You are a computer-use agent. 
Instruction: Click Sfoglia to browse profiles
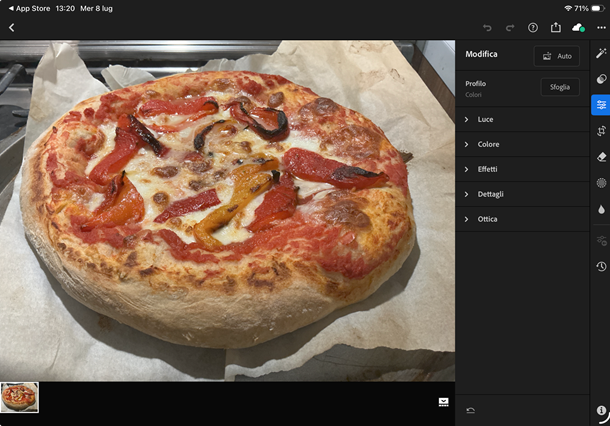pyautogui.click(x=560, y=87)
